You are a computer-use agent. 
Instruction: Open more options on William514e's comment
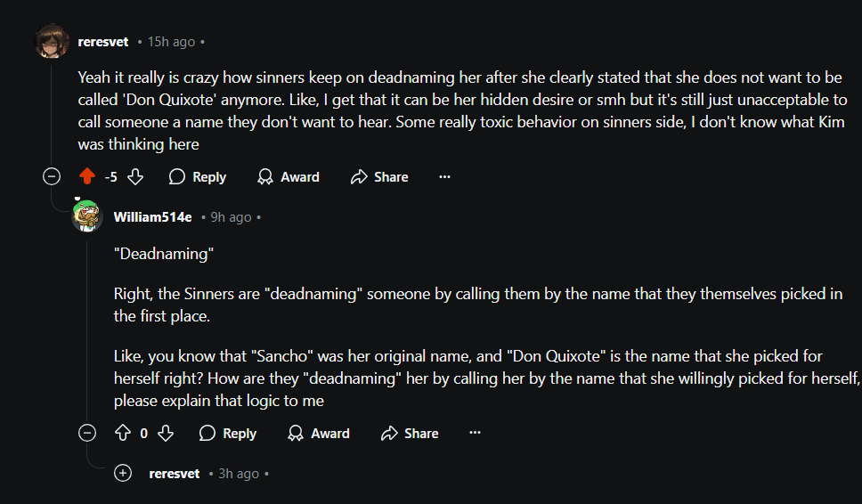click(x=475, y=434)
